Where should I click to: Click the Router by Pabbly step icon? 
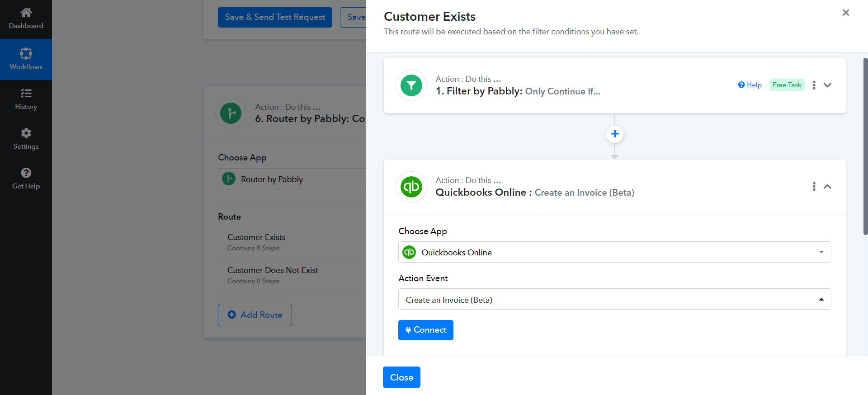pos(231,113)
